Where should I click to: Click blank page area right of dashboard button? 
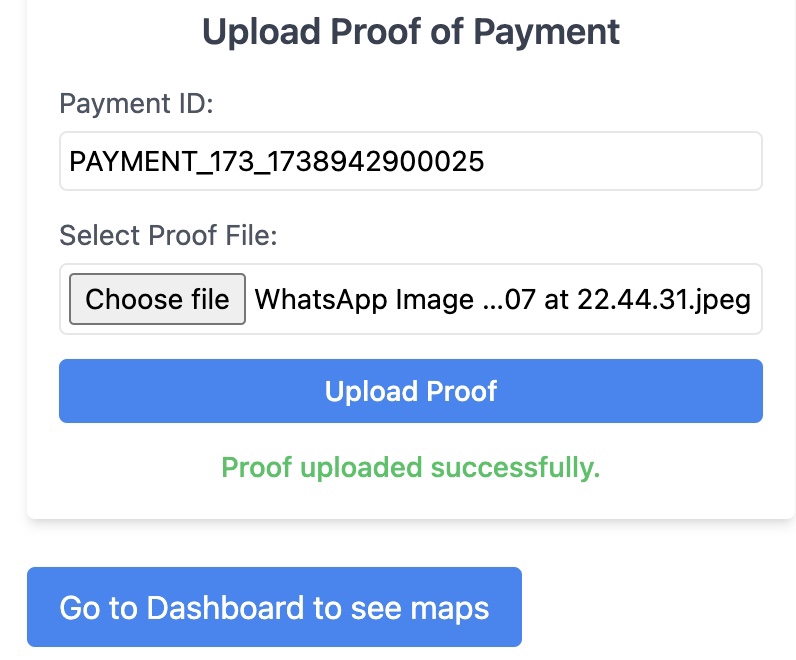click(660, 607)
